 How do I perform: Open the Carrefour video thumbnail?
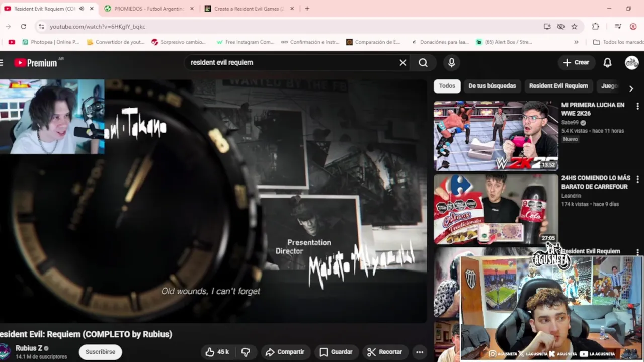point(496,209)
